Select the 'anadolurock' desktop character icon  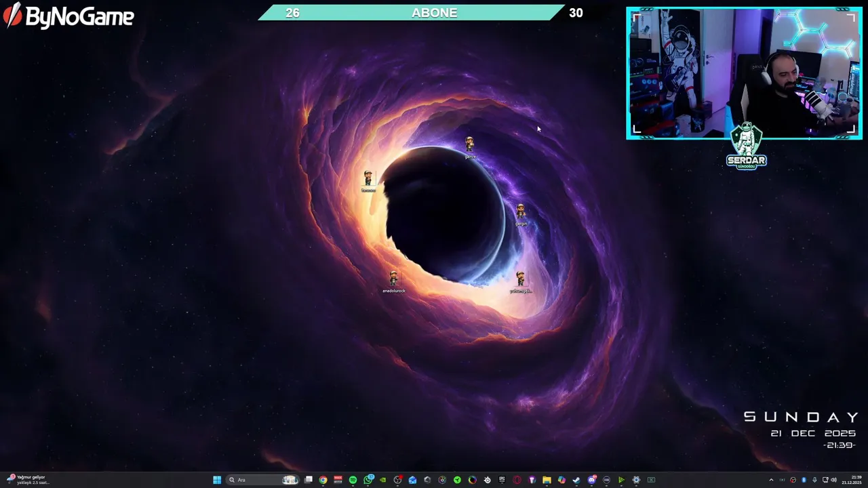tap(393, 282)
